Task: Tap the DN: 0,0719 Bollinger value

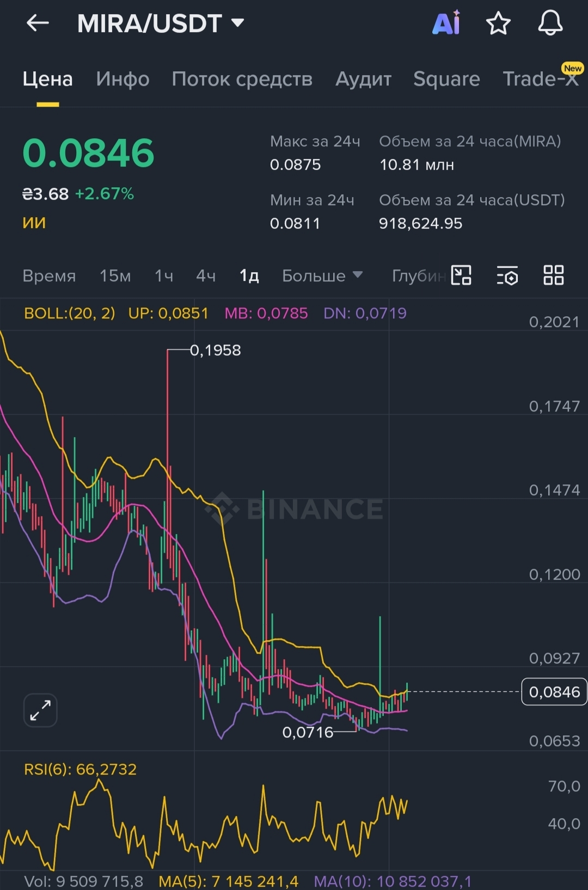Action: [x=365, y=314]
